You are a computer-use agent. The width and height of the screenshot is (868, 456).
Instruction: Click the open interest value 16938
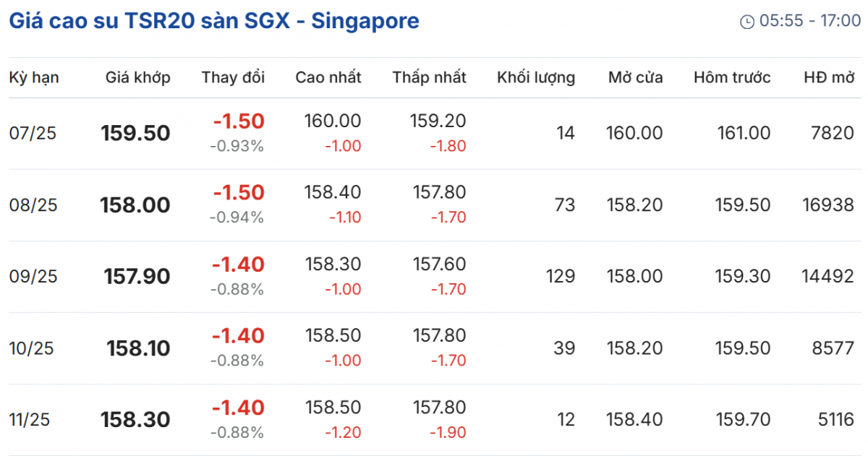(827, 205)
